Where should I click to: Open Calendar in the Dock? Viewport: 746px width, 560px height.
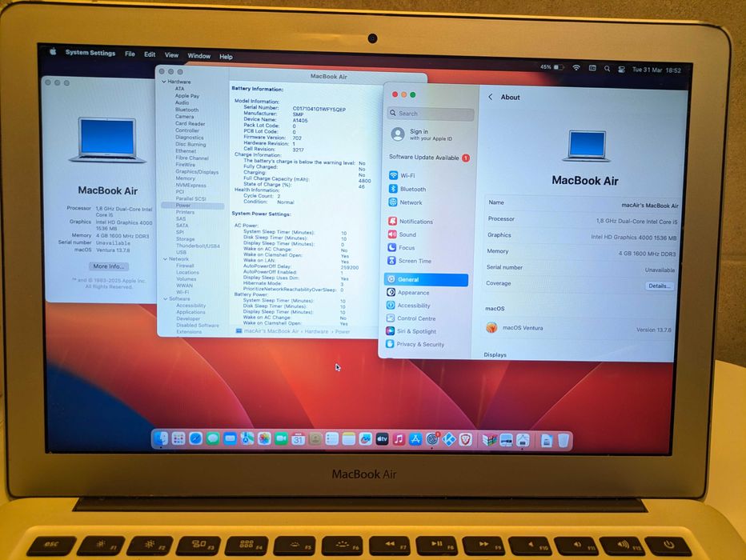tap(299, 439)
